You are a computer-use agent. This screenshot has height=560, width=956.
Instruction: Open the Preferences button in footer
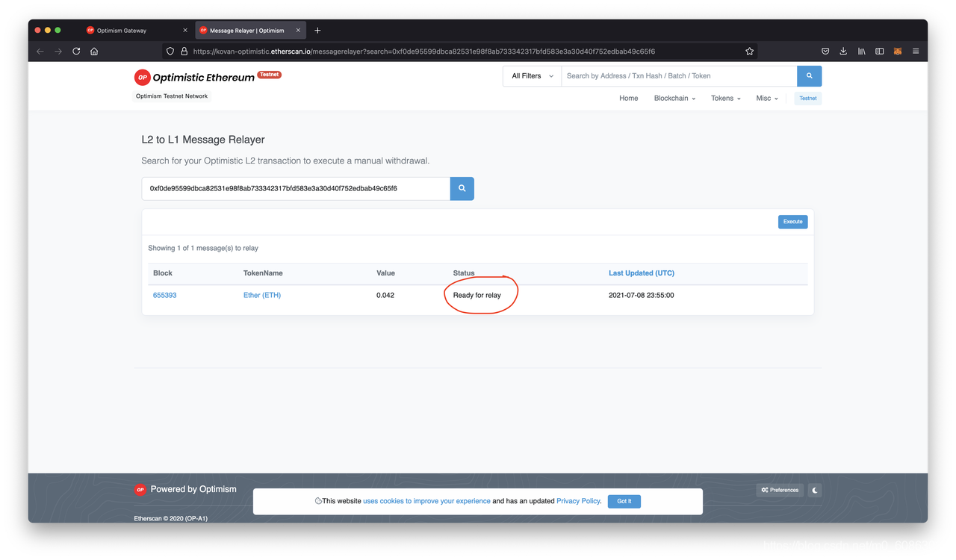[780, 491]
